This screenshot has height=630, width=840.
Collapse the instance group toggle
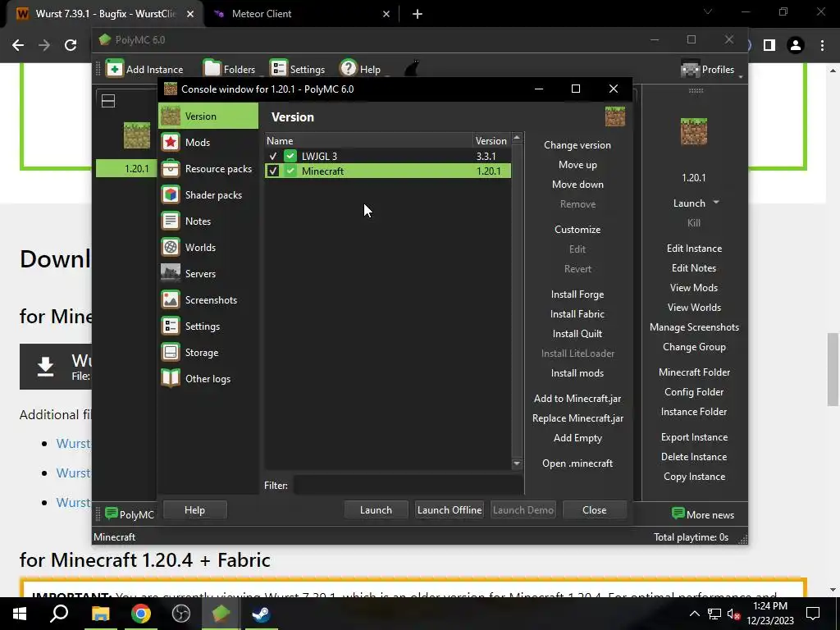(108, 101)
